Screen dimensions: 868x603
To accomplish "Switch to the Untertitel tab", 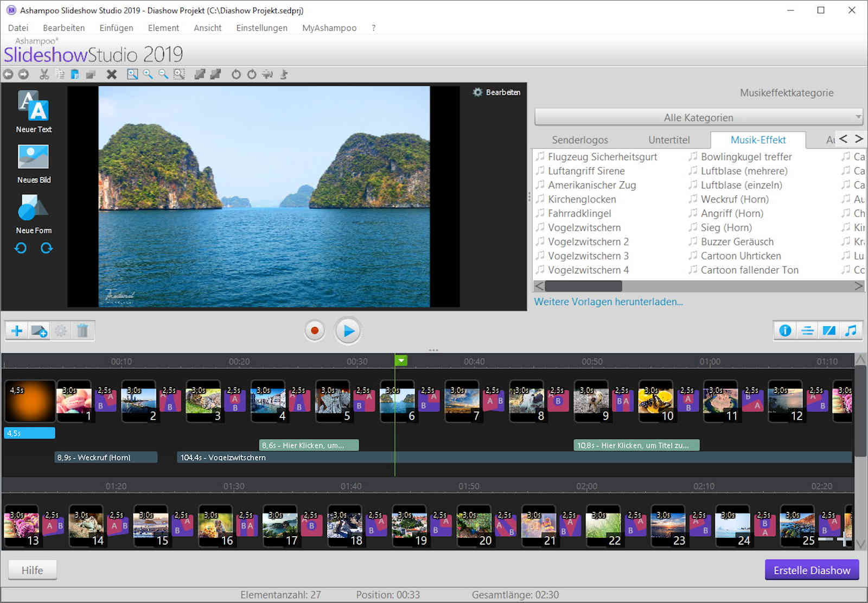I will click(669, 140).
